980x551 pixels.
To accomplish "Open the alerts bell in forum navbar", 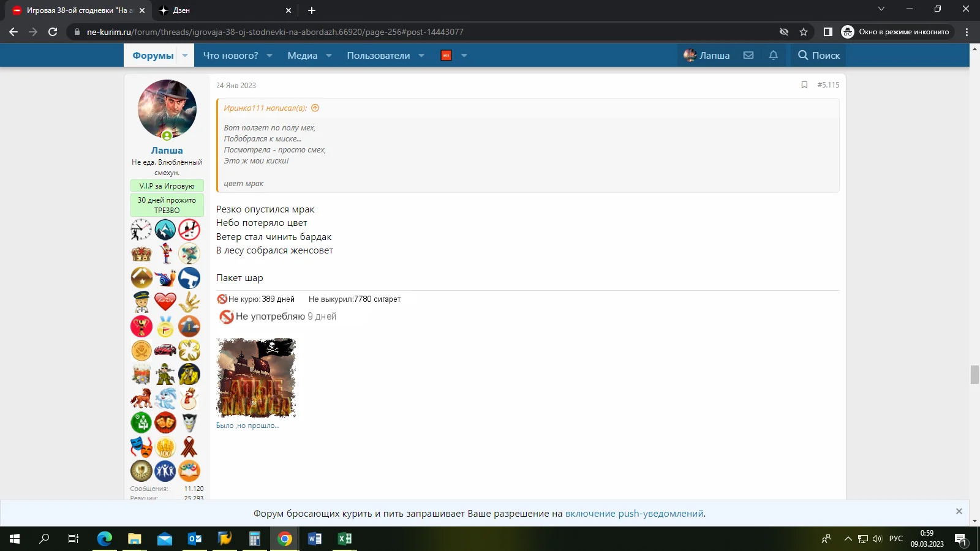I will pyautogui.click(x=774, y=55).
